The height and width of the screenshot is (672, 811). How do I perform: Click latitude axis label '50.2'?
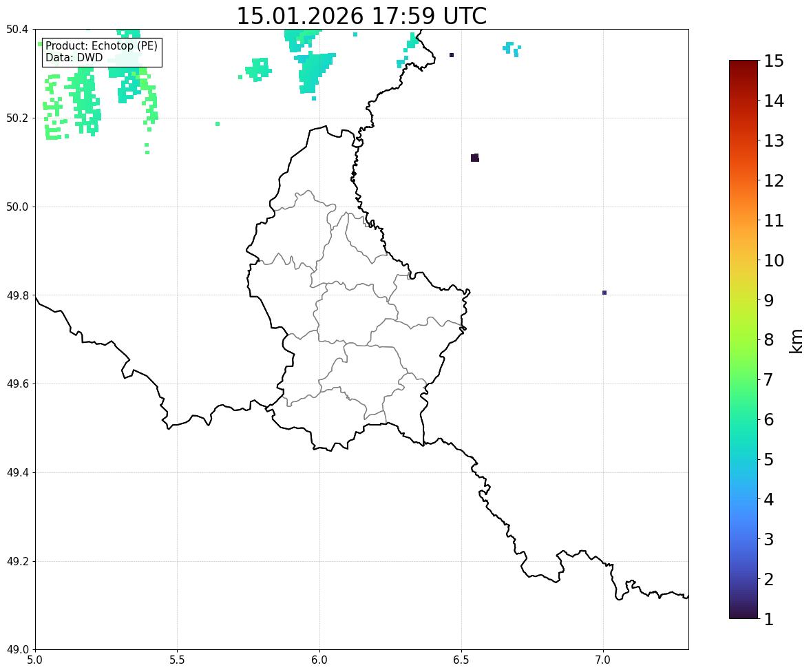pyautogui.click(x=17, y=118)
